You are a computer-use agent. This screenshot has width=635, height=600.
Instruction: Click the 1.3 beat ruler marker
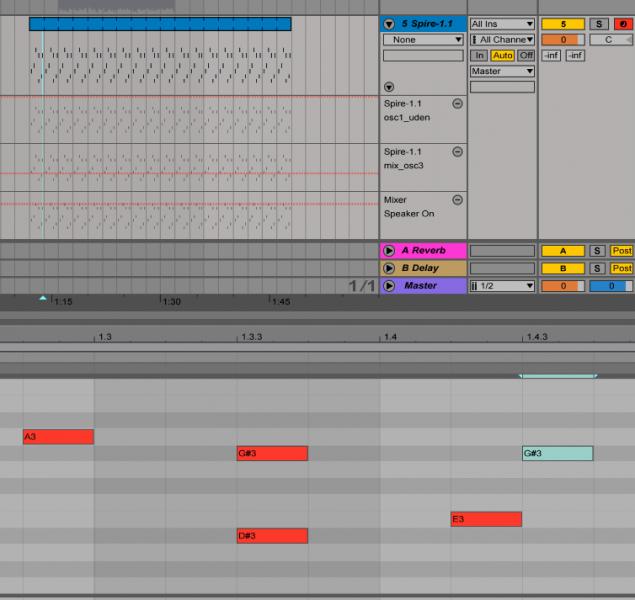tap(104, 337)
